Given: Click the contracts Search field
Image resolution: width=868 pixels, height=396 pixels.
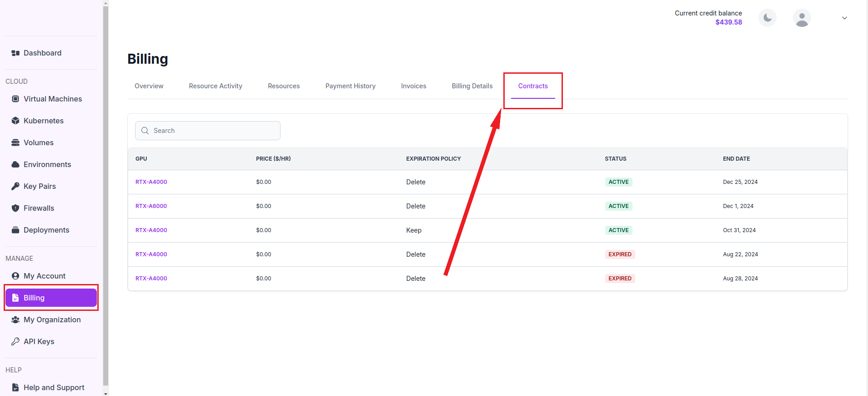Looking at the screenshot, I should pyautogui.click(x=214, y=131).
